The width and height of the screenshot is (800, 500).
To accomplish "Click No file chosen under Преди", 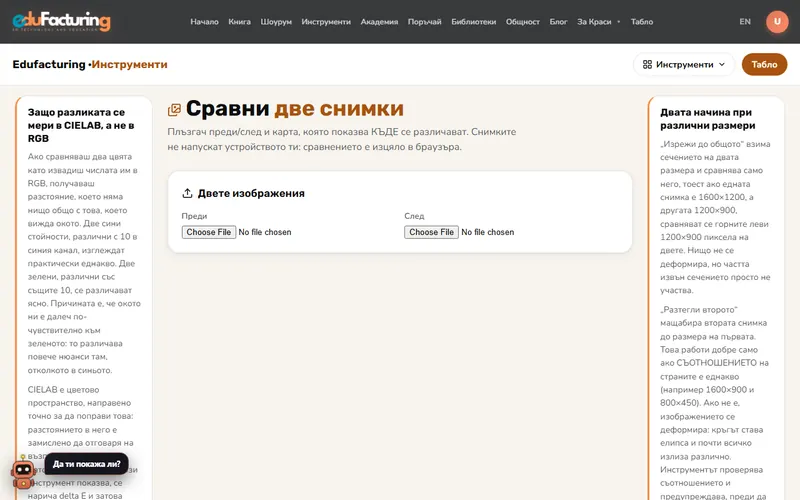I will tap(265, 232).
